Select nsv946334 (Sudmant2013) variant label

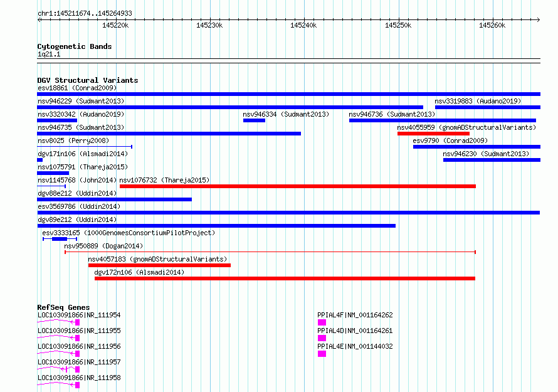pyautogui.click(x=286, y=114)
